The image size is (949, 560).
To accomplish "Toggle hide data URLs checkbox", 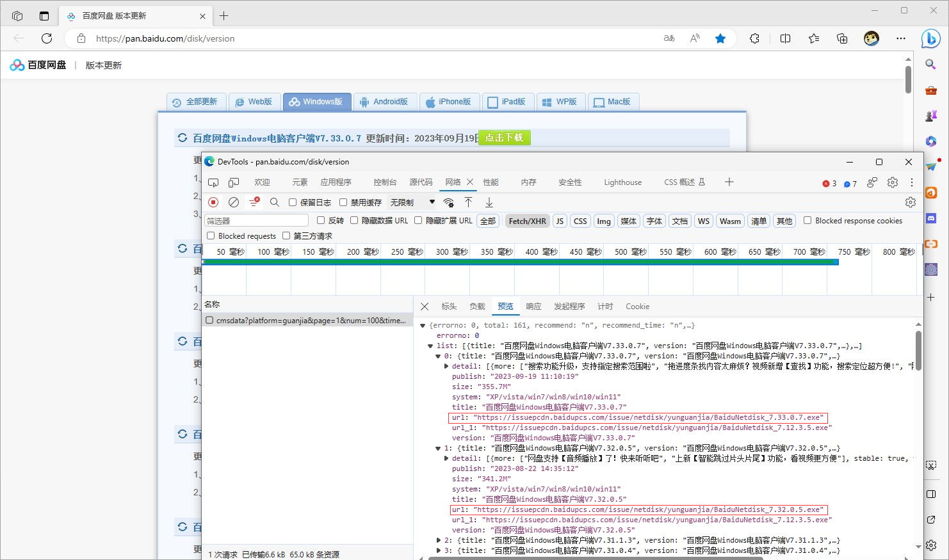I will [354, 220].
